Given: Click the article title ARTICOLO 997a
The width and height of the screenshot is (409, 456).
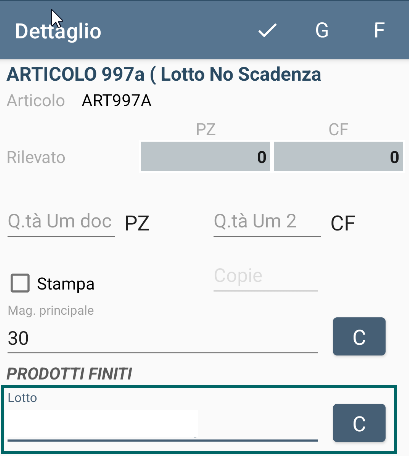Looking at the screenshot, I should pos(164,74).
